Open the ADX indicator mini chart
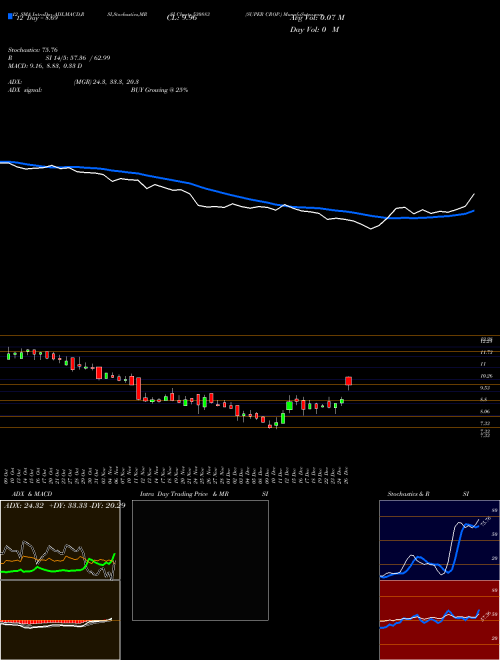Screen dimensions: 500x660 [60, 540]
